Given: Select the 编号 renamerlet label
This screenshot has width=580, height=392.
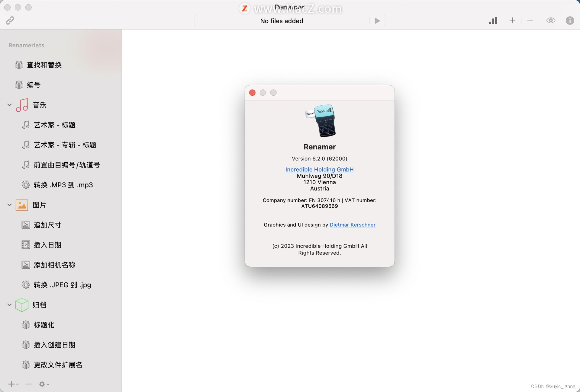Looking at the screenshot, I should (x=34, y=85).
